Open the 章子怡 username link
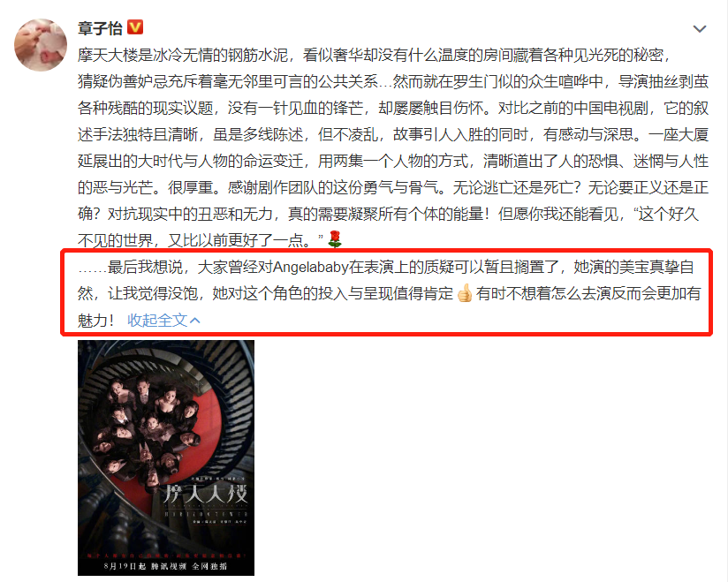The width and height of the screenshot is (728, 582). (100, 28)
